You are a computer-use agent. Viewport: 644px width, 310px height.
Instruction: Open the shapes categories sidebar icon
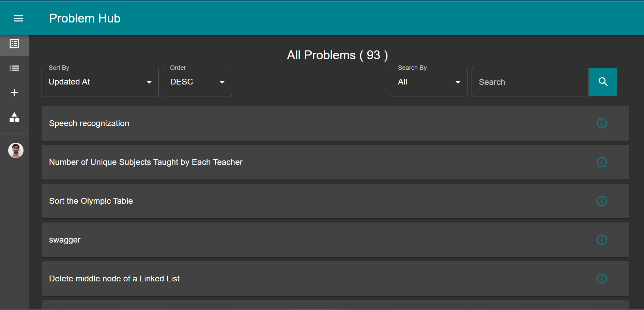pos(14,117)
